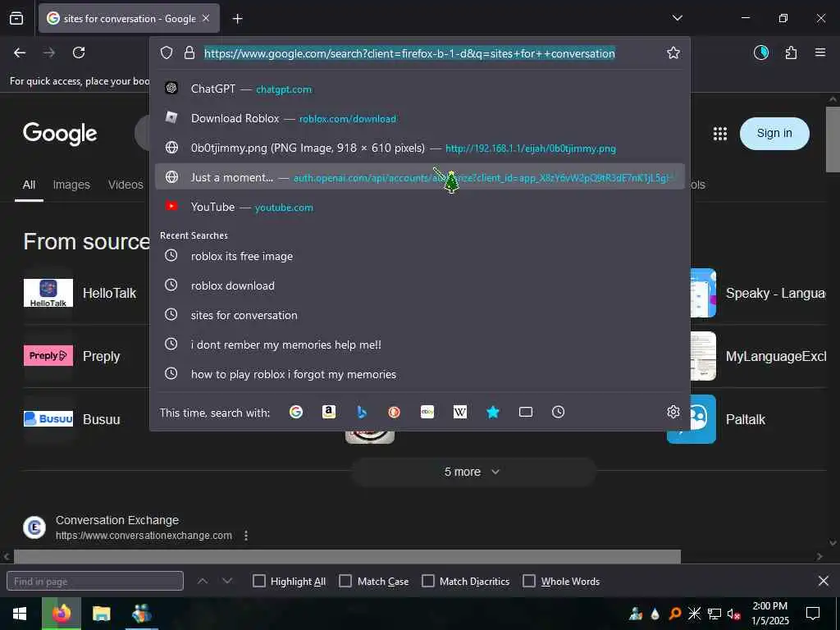Click the horizontal page scrollbar
Image resolution: width=840 pixels, height=630 pixels.
click(x=347, y=557)
